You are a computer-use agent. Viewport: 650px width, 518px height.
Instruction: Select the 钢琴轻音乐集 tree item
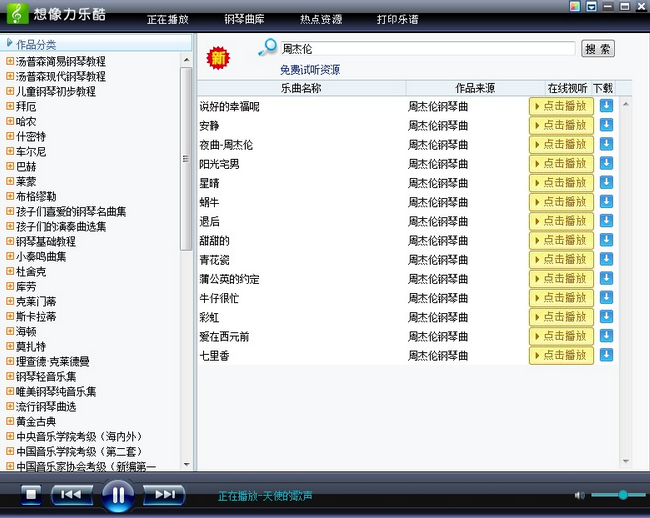point(46,376)
